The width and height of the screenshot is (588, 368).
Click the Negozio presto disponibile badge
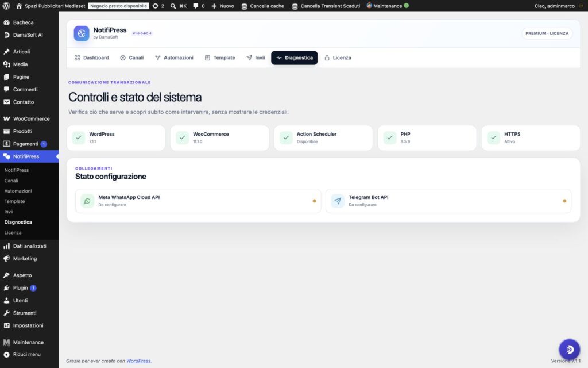tap(118, 6)
